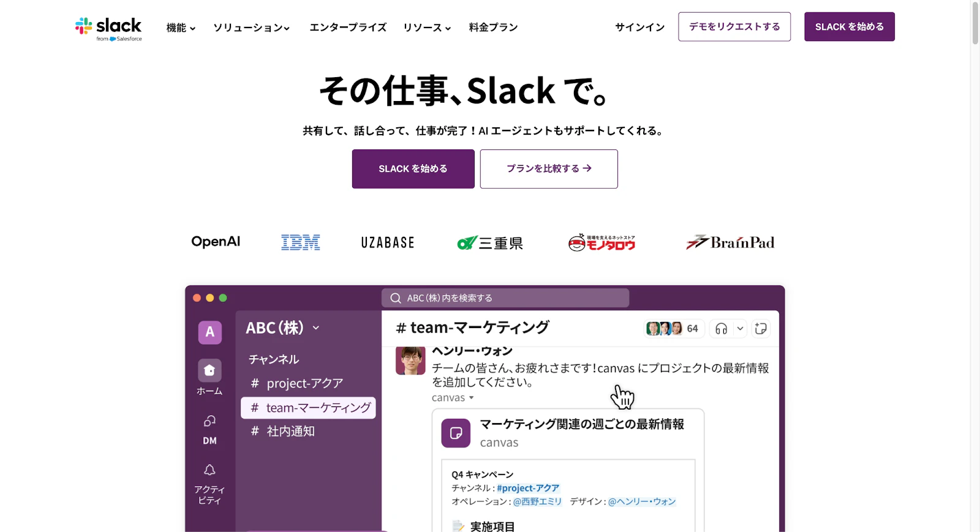The image size is (980, 532).
Task: Open the huddle options chevron
Action: click(x=740, y=329)
